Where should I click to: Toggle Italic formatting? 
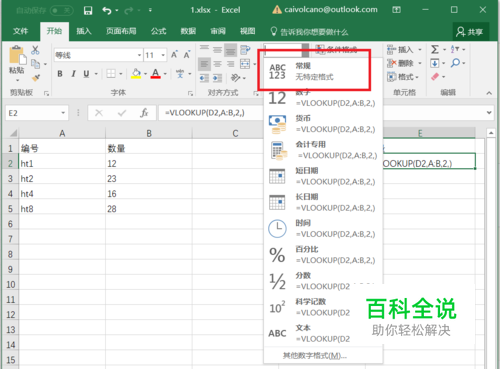73,74
